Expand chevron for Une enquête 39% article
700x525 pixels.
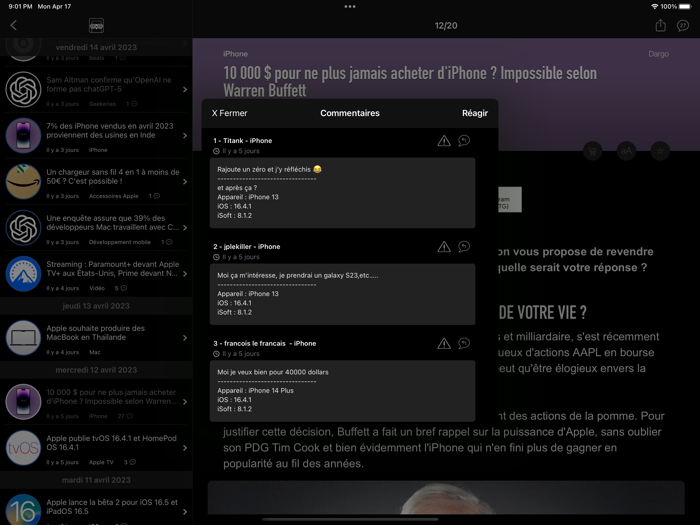click(x=185, y=228)
